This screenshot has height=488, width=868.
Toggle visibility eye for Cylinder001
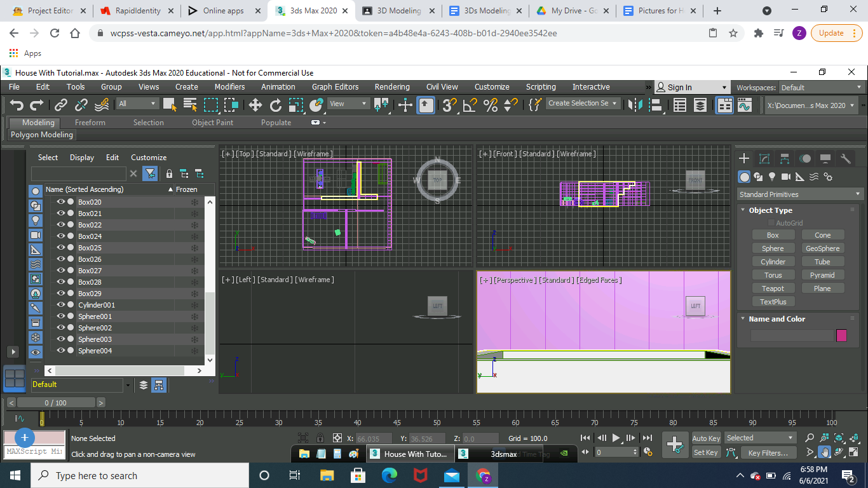(x=61, y=305)
